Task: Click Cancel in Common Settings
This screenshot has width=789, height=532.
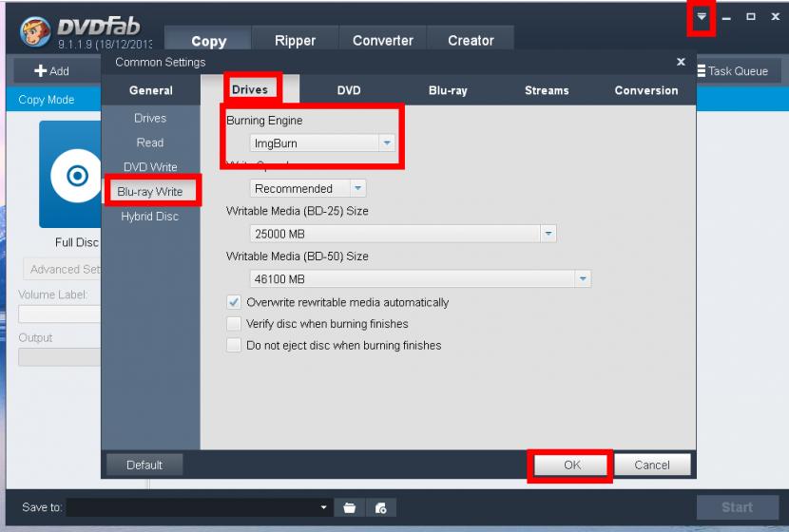Action: click(x=652, y=465)
